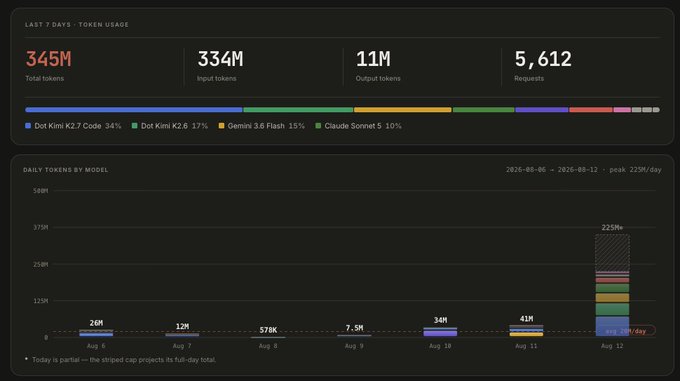Select the yellow segment of the usage share bar
This screenshot has height=381, width=680.
(402, 110)
